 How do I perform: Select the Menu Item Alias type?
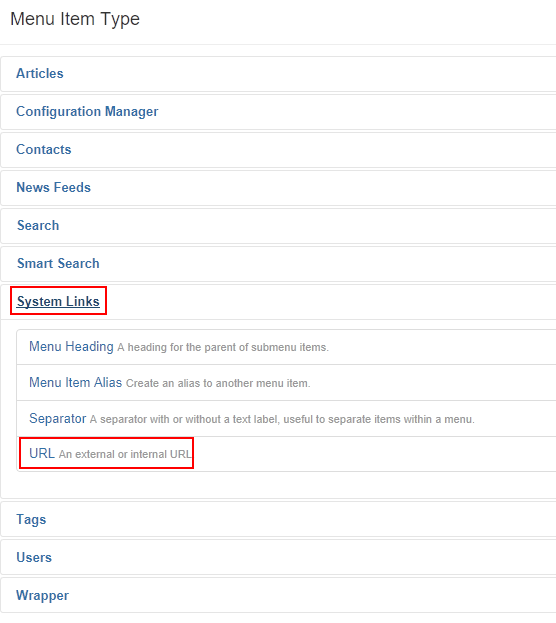tap(76, 383)
